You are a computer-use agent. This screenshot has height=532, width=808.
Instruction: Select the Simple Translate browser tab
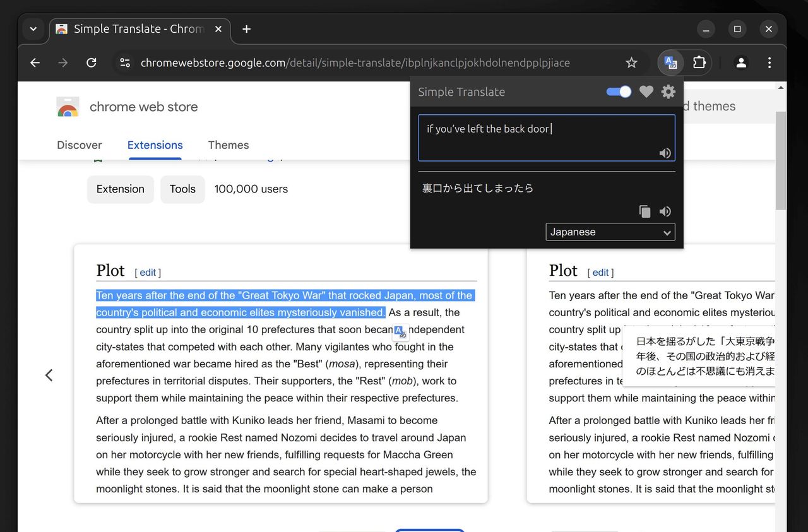point(139,29)
